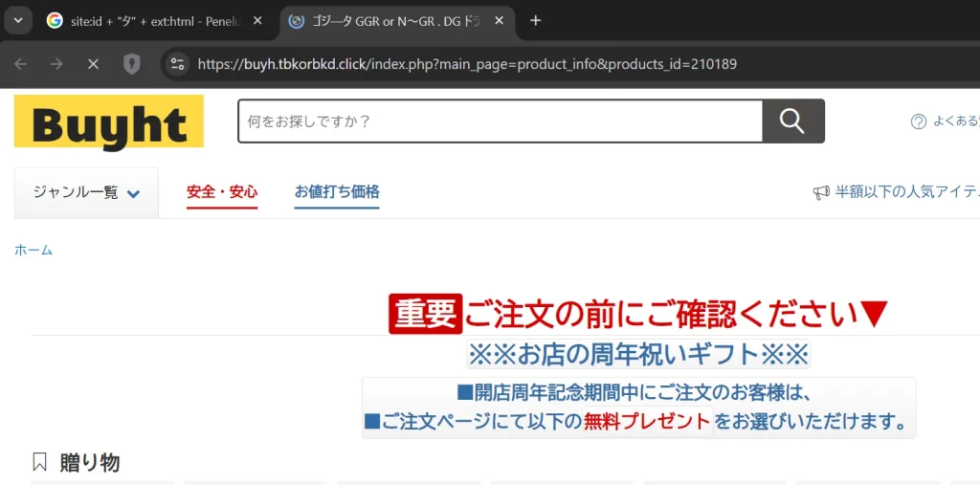View site information icon in address bar
This screenshot has width=980, height=485.
[x=178, y=64]
